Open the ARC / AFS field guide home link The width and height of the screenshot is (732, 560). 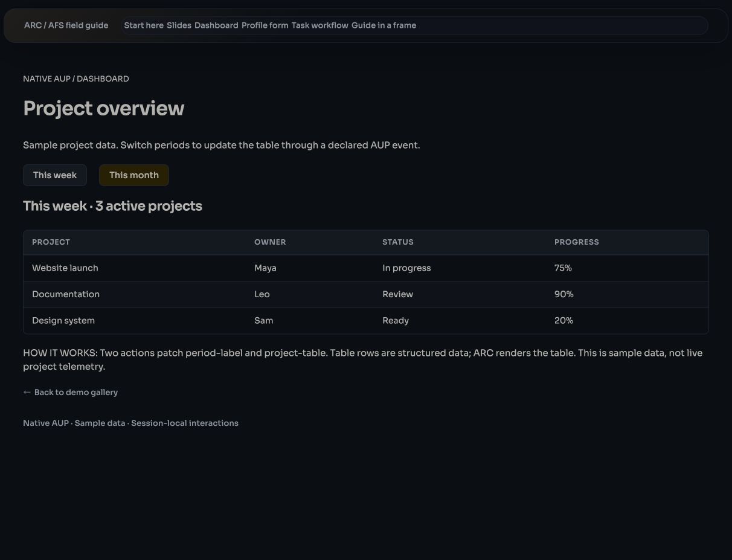66,25
